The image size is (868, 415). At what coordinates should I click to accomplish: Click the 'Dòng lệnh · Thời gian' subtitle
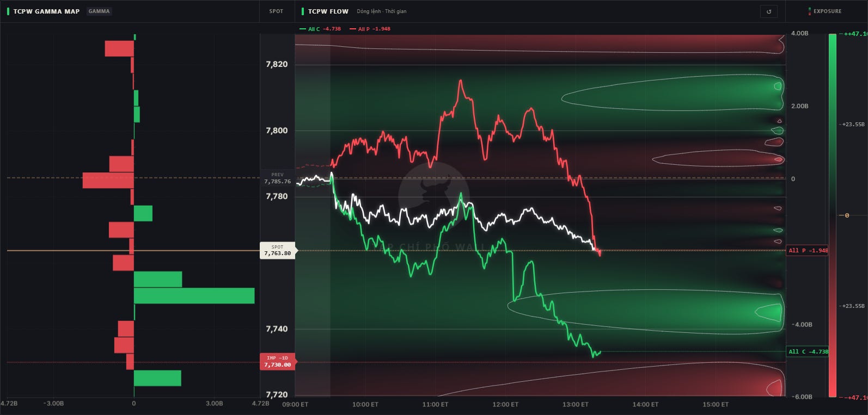382,11
